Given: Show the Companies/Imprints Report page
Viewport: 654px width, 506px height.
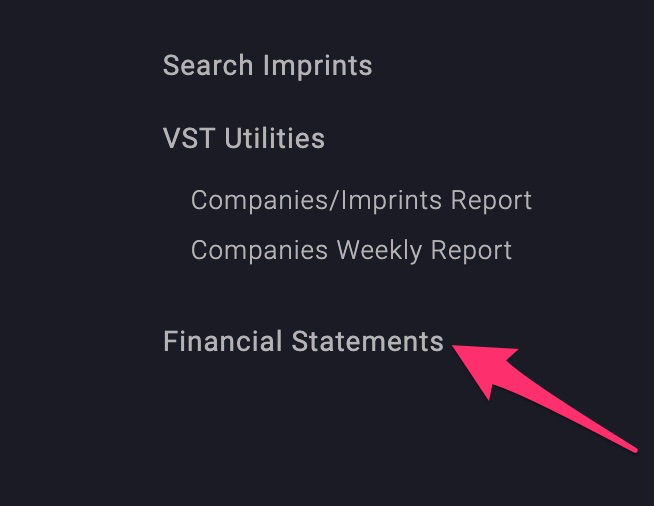Looking at the screenshot, I should coord(361,200).
